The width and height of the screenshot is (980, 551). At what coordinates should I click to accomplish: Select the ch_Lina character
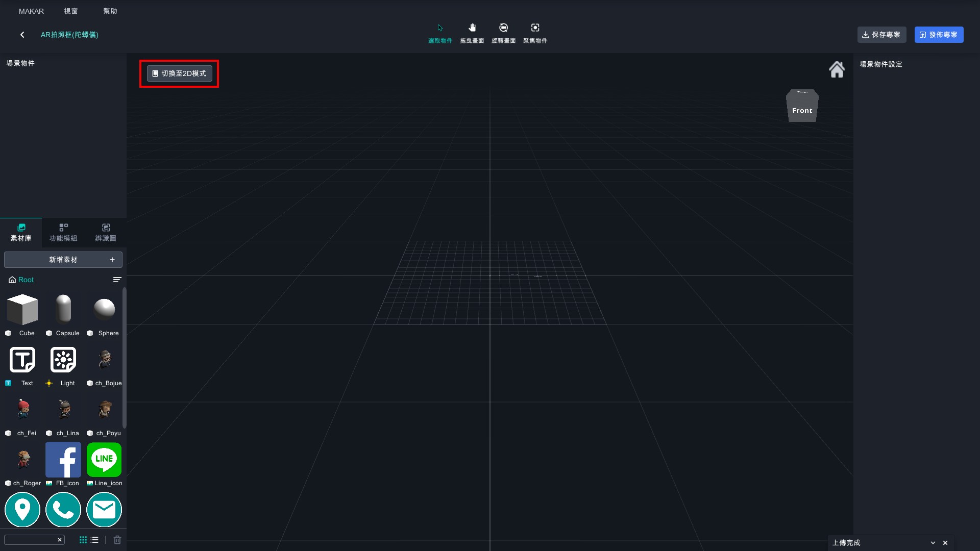64,409
